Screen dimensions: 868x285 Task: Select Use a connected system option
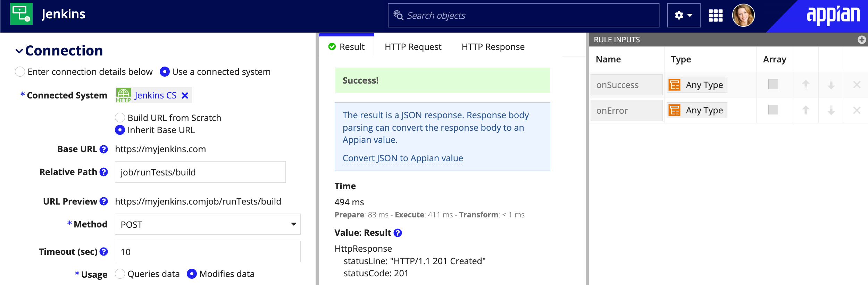point(165,72)
